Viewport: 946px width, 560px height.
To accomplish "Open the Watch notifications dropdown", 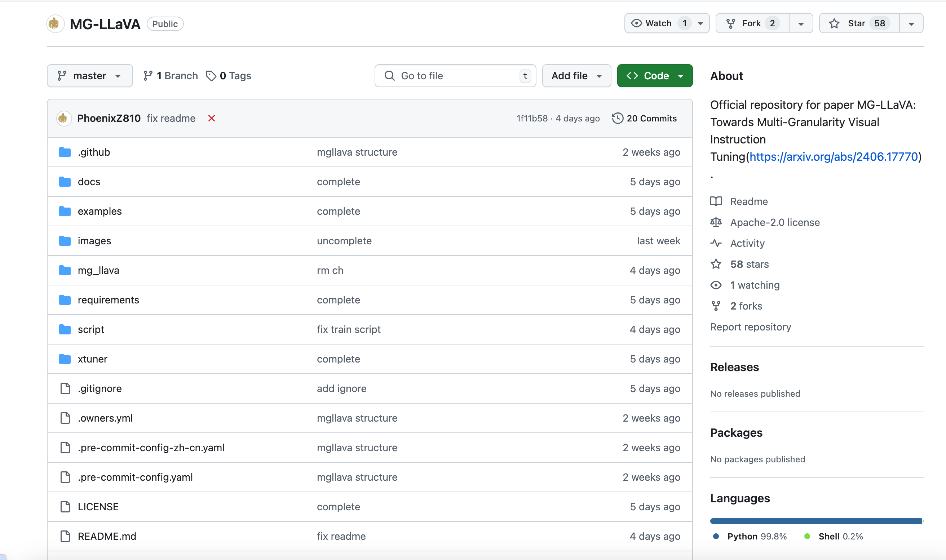I will click(667, 23).
